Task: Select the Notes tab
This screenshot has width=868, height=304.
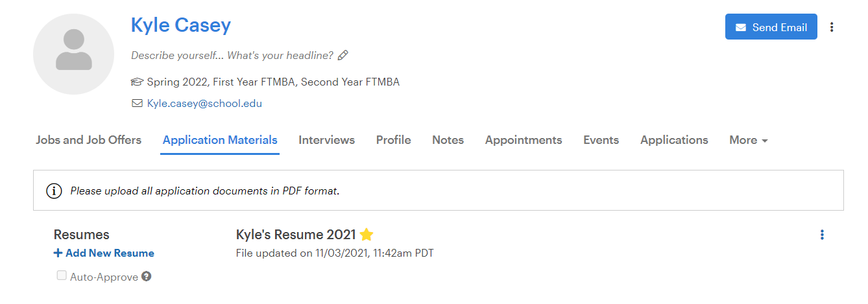Action: pos(448,140)
